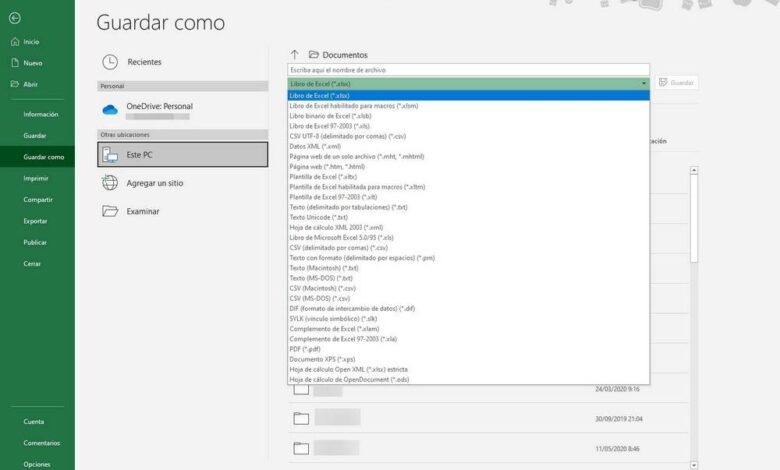Click the Recientes clock icon
Screen dimensions: 780x470
(x=110, y=62)
